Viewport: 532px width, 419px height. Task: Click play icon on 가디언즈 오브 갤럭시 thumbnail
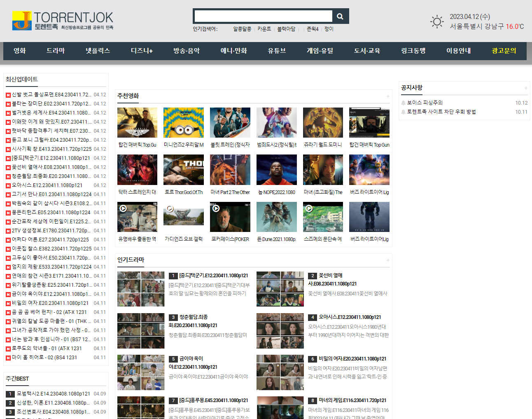(x=169, y=208)
